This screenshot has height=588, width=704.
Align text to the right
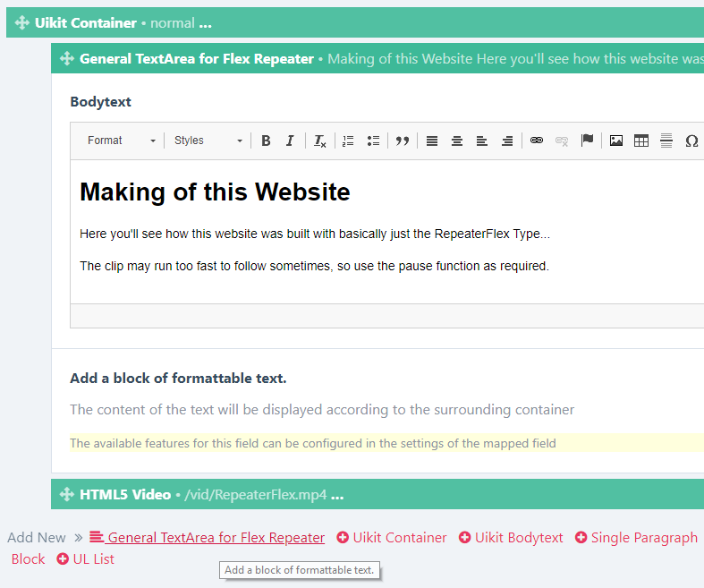507,141
